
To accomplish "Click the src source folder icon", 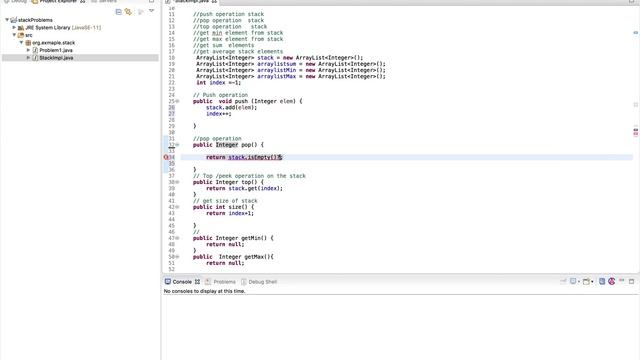I will point(21,35).
